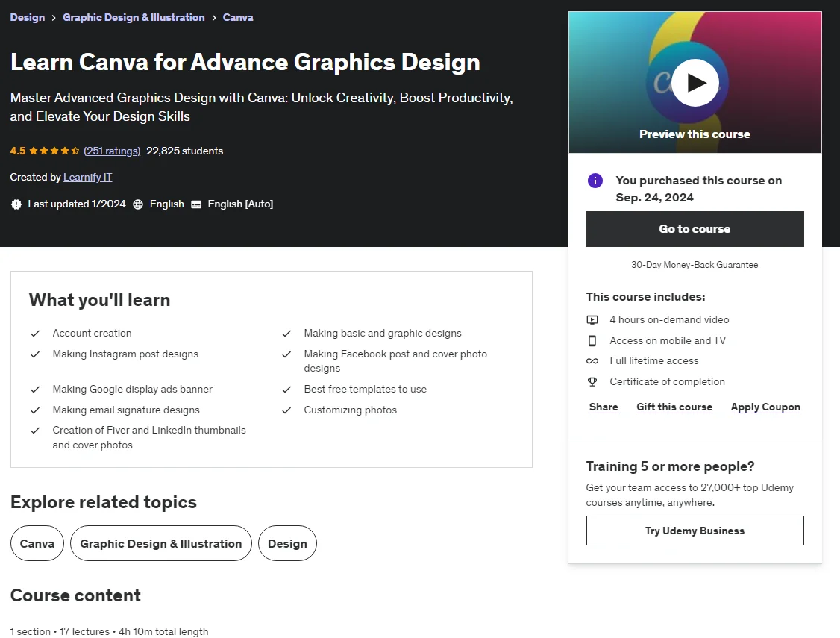Click Training 5 or more people heading

click(670, 466)
